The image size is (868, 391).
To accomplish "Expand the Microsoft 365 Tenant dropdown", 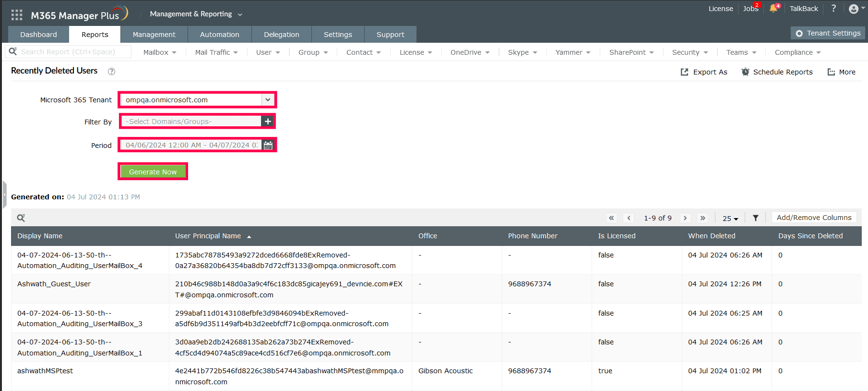I will [268, 100].
